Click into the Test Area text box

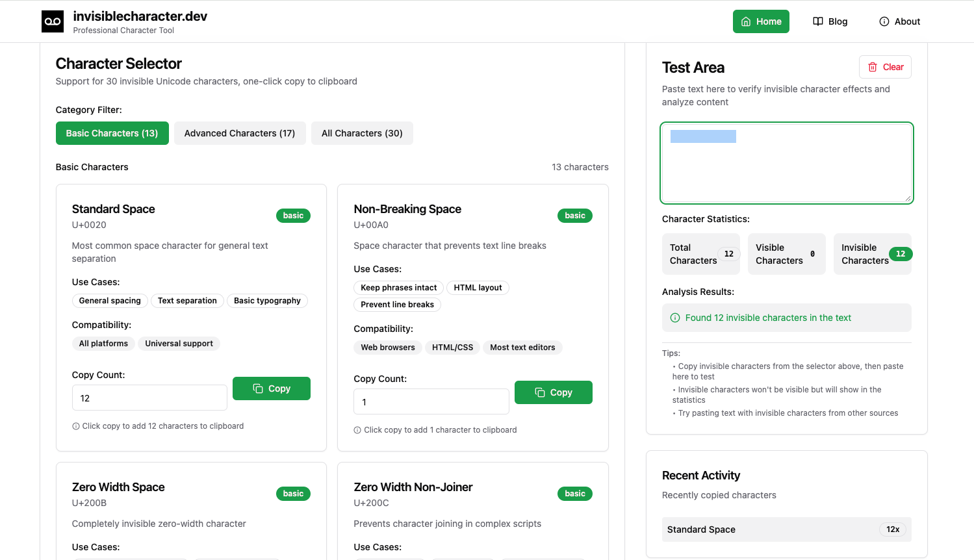tap(787, 163)
